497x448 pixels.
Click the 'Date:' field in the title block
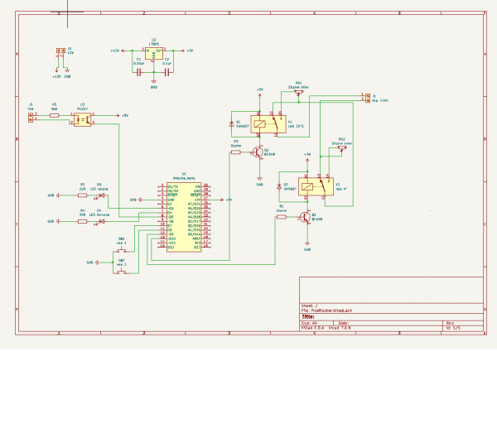coord(344,323)
